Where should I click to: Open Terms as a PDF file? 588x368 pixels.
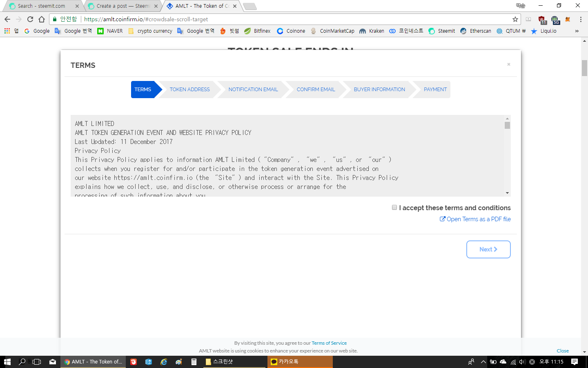click(475, 219)
